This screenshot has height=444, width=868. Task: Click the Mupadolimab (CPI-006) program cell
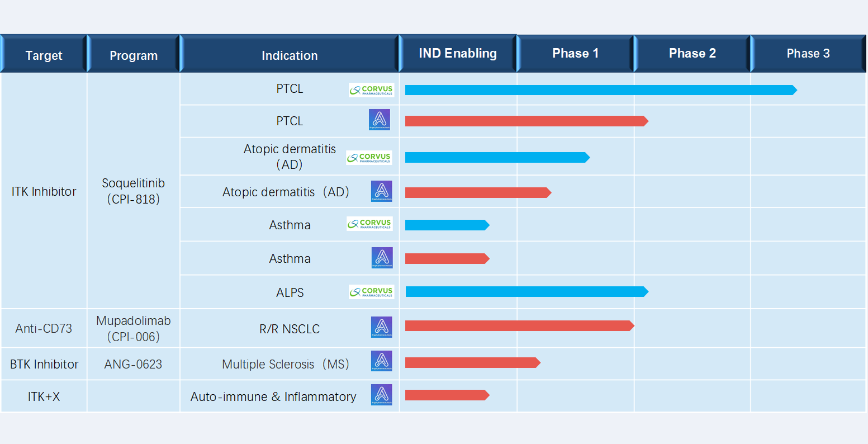click(134, 329)
